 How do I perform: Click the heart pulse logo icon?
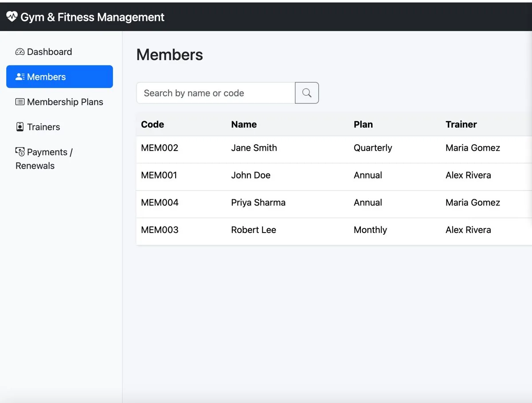tap(12, 17)
